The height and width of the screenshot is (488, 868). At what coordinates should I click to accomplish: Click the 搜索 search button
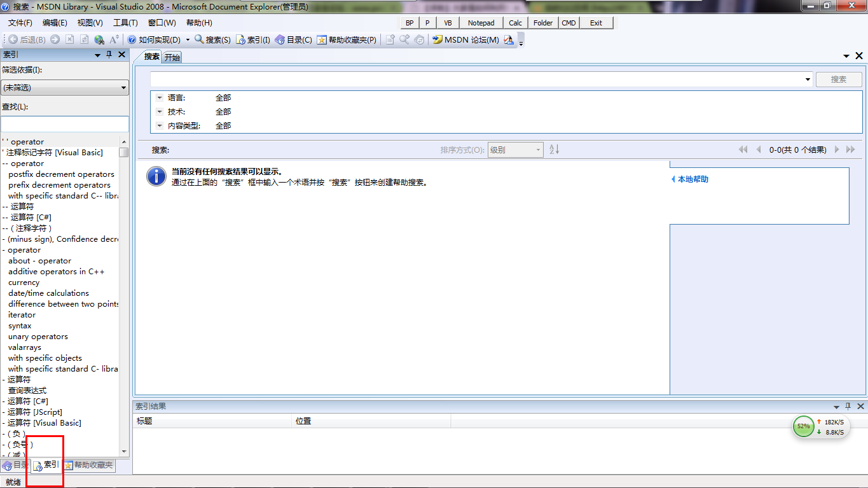click(x=839, y=80)
